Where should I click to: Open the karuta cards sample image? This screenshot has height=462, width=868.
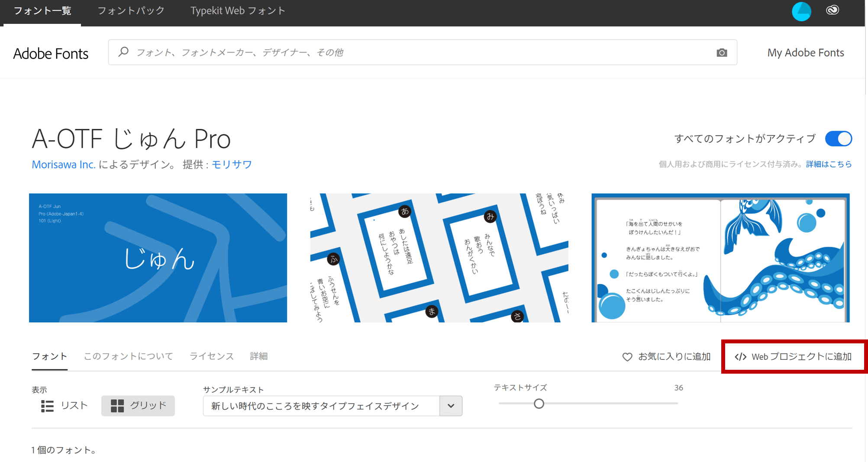(x=439, y=258)
